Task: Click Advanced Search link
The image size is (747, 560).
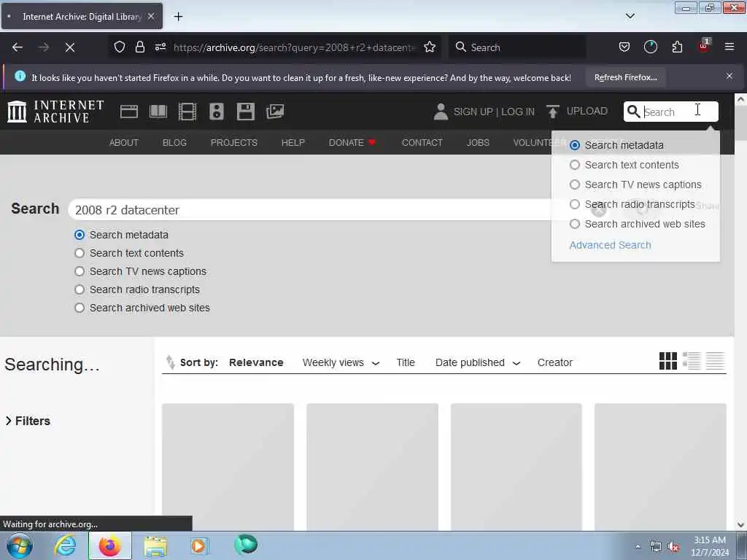Action: pos(611,245)
